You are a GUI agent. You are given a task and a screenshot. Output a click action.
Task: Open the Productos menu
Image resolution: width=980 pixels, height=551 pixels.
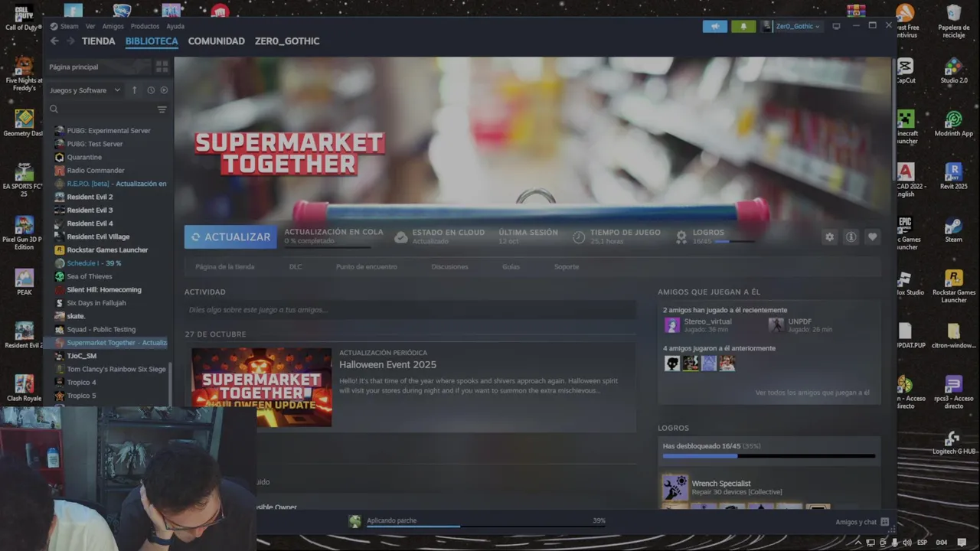coord(145,26)
